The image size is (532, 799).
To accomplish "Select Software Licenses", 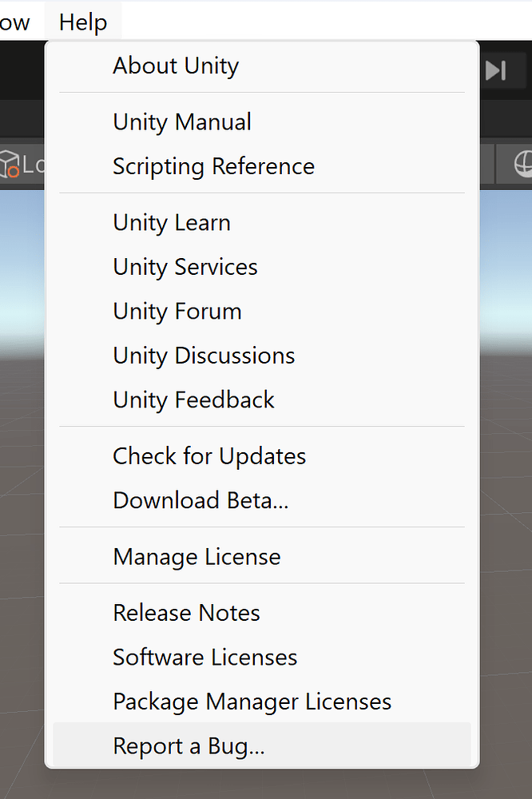I will coord(204,657).
